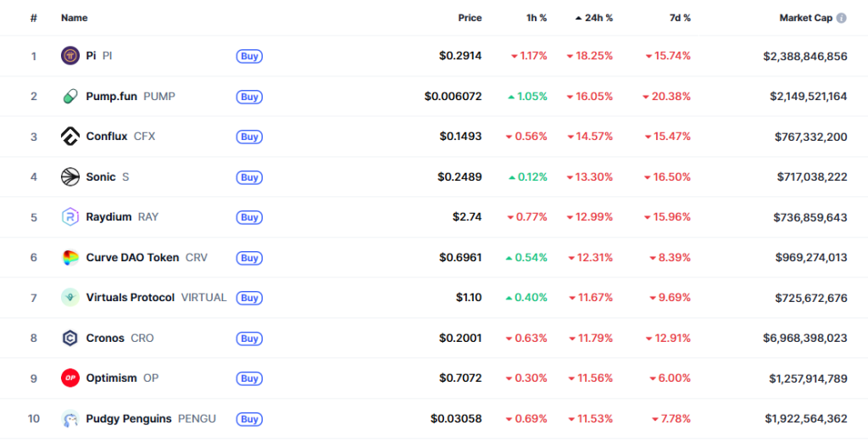Sort the table by Price column
868x442 pixels.
coord(470,18)
